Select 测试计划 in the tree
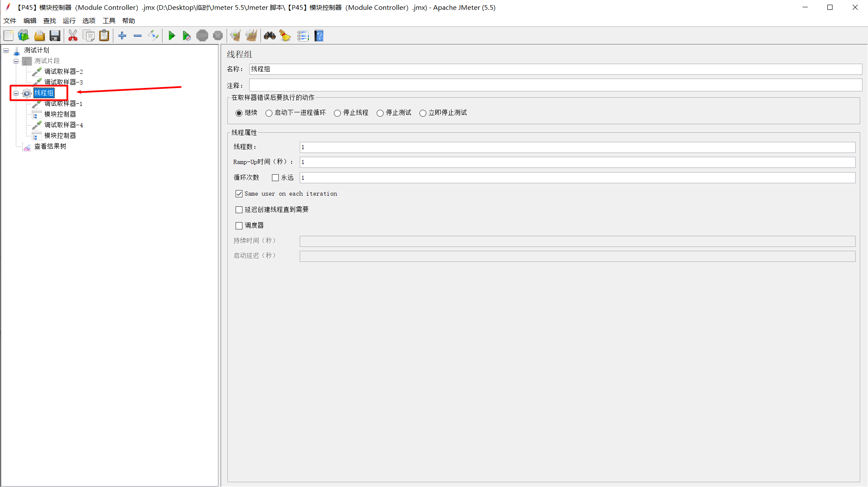 [x=36, y=50]
